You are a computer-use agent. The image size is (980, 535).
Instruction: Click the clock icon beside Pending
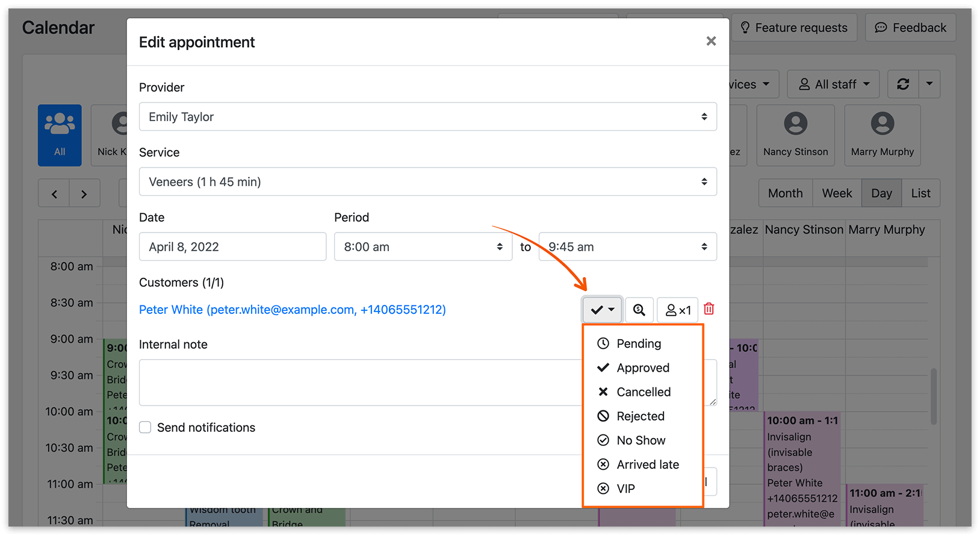coord(603,343)
